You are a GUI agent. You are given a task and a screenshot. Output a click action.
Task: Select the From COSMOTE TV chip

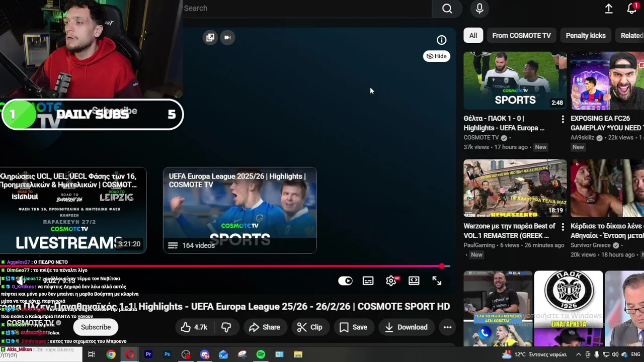click(521, 36)
